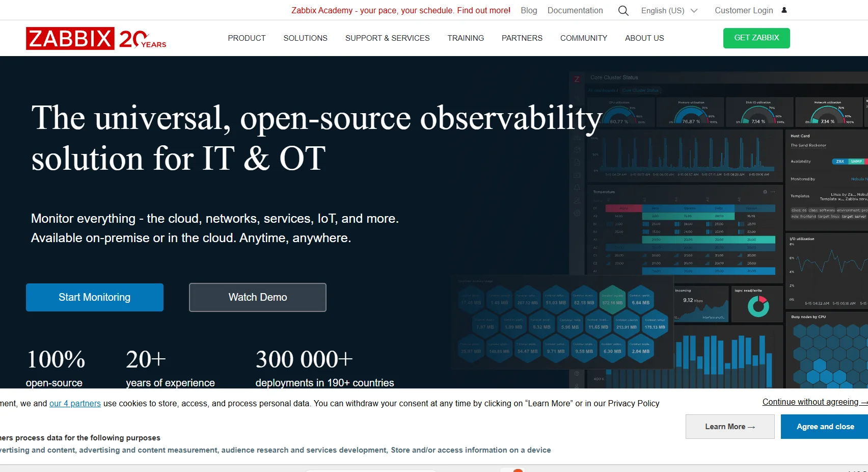Open the 'our 4 partners' link
Viewport: 868px width, 472px height.
click(75, 403)
